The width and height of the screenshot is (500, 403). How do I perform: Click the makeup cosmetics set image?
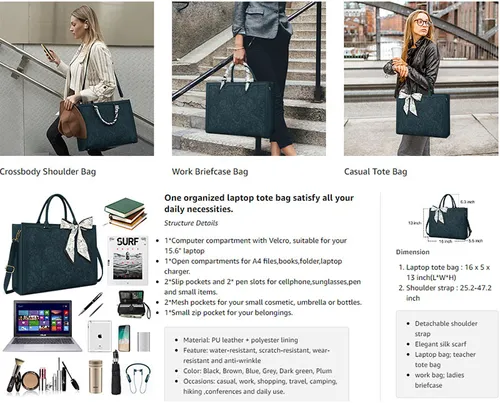pos(43,375)
